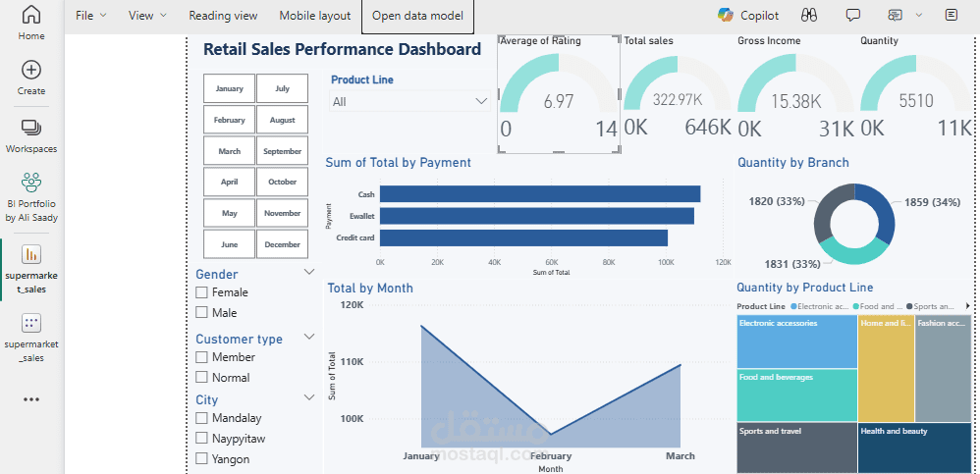The width and height of the screenshot is (980, 474).
Task: Open the Workspaces icon
Action: (31, 128)
